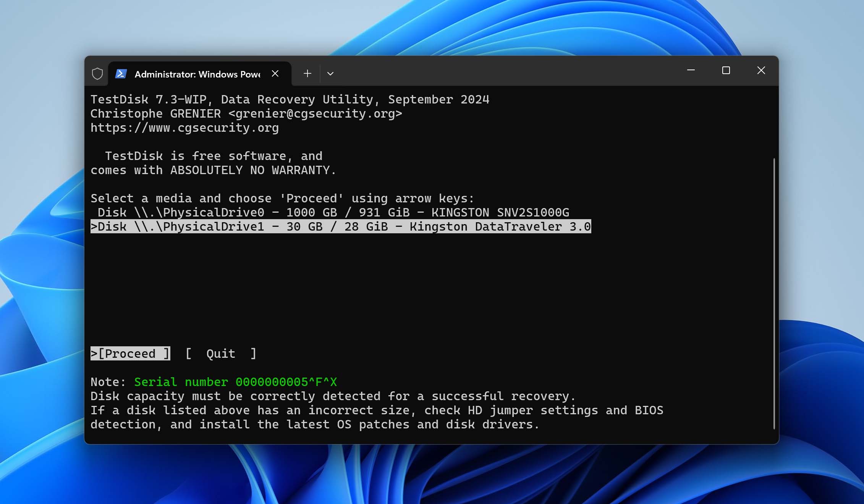The height and width of the screenshot is (504, 864).
Task: Click the PowerShell tab icon
Action: point(121,73)
